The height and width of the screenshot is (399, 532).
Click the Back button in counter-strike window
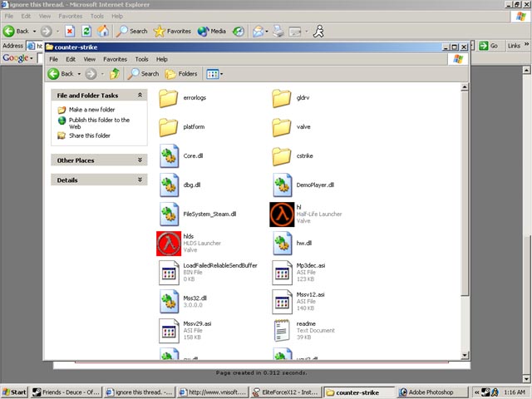62,74
